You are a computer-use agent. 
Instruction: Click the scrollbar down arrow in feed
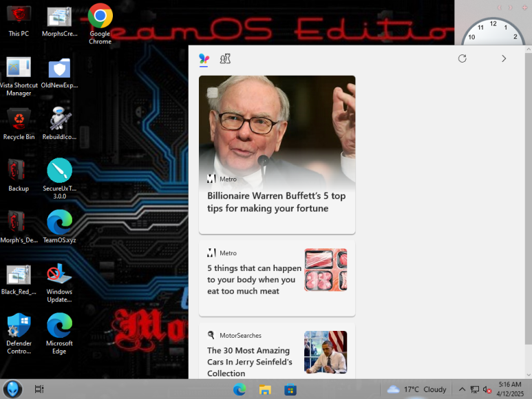click(529, 375)
